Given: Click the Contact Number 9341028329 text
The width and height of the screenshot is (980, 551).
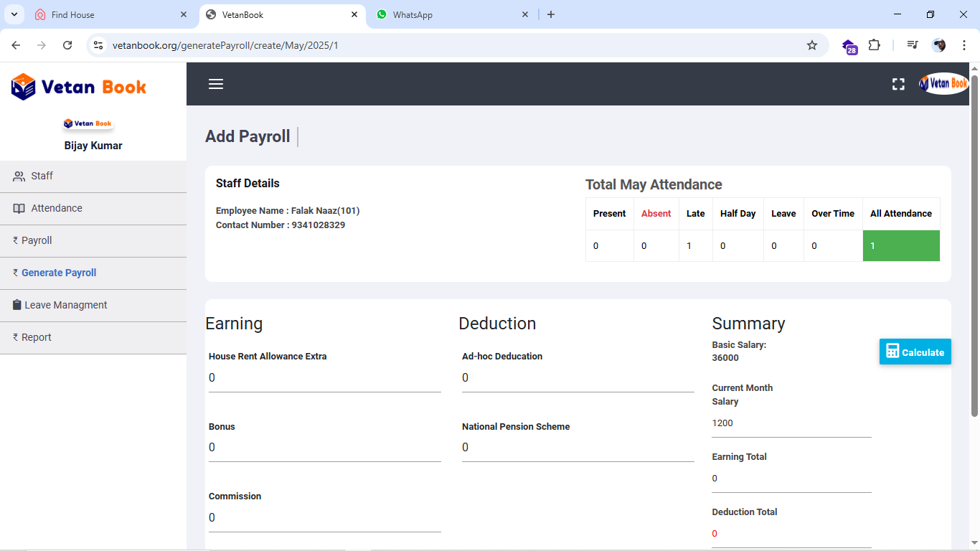Looking at the screenshot, I should click(281, 225).
